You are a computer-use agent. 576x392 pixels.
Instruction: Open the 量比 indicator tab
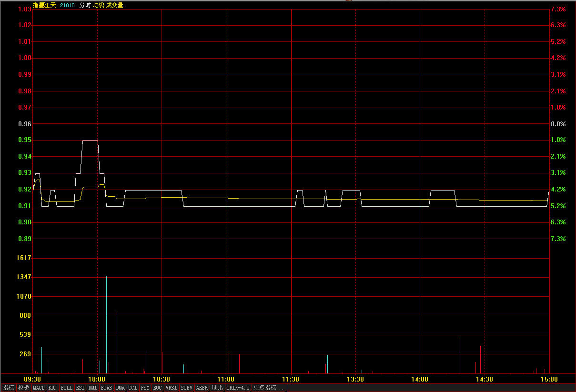(217, 388)
